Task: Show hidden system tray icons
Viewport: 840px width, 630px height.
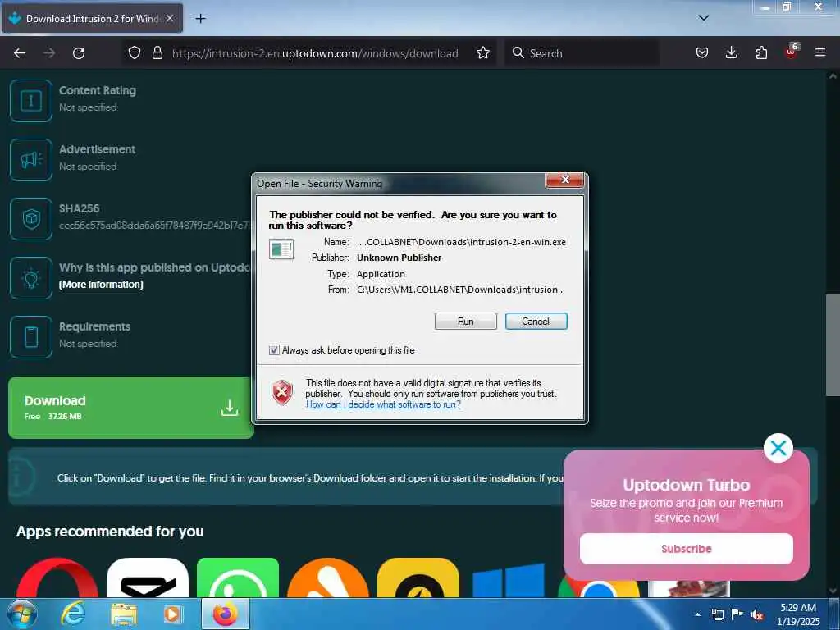Action: pyautogui.click(x=697, y=614)
